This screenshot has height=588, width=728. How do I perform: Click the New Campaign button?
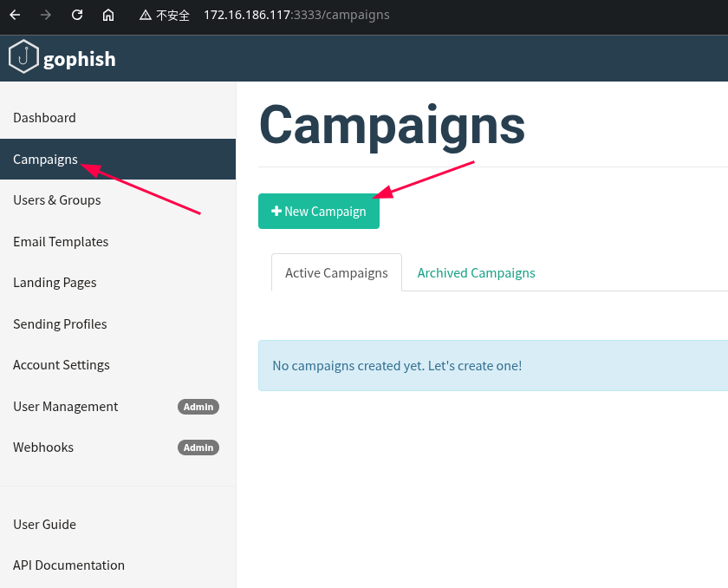pyautogui.click(x=318, y=212)
